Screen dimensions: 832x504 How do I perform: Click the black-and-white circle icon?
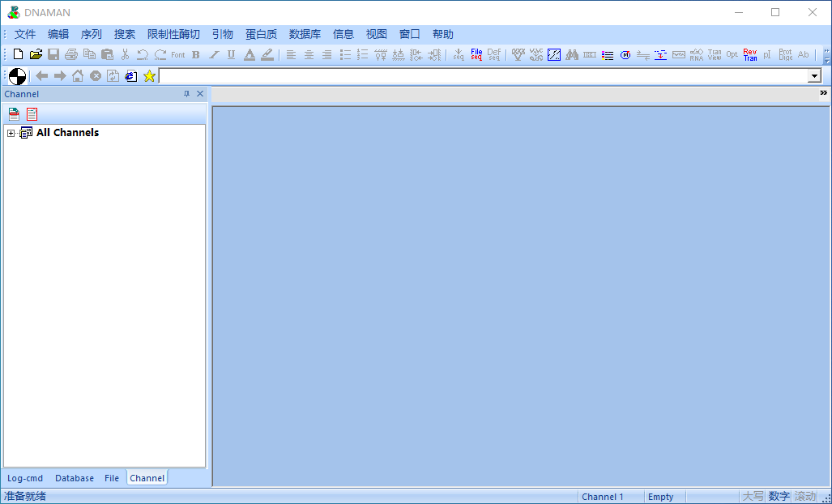17,76
